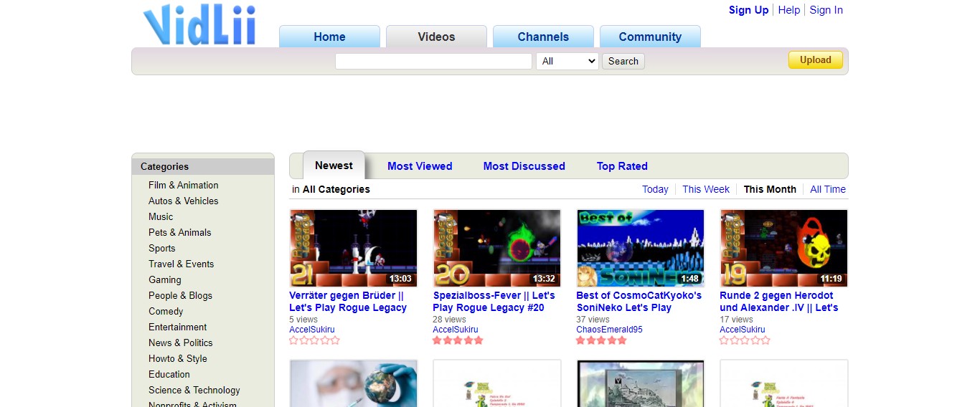
Task: Click star rating under Runde 2 video
Action: click(x=745, y=340)
